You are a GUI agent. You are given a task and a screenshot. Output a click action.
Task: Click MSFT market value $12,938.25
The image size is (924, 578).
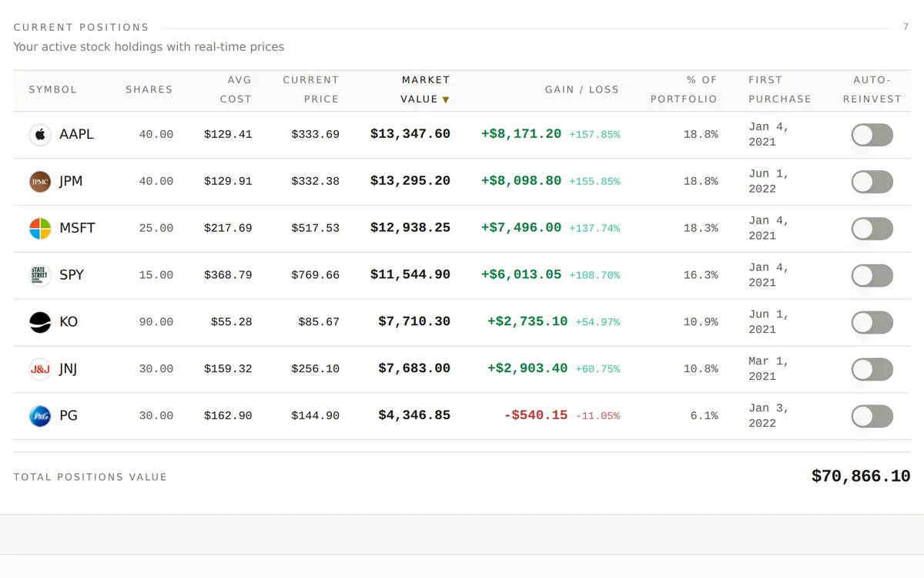(x=410, y=228)
